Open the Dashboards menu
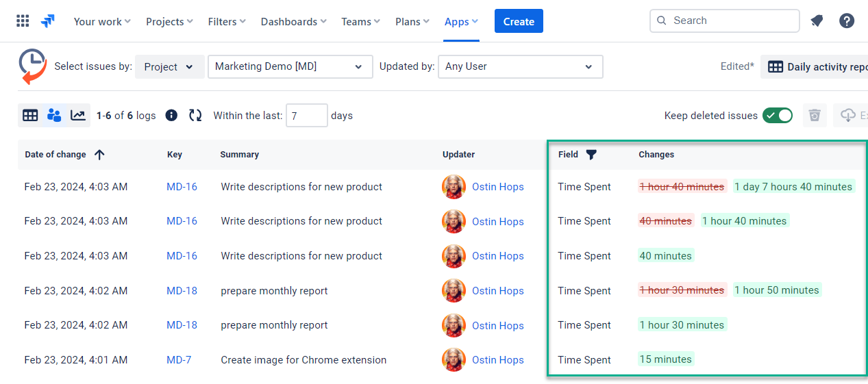Image resolution: width=868 pixels, height=384 pixels. [x=293, y=22]
